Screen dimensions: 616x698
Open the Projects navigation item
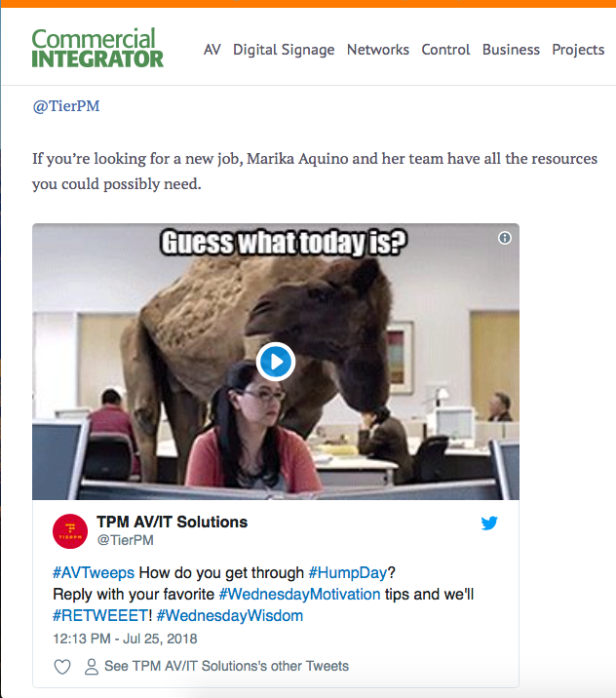[x=578, y=50]
